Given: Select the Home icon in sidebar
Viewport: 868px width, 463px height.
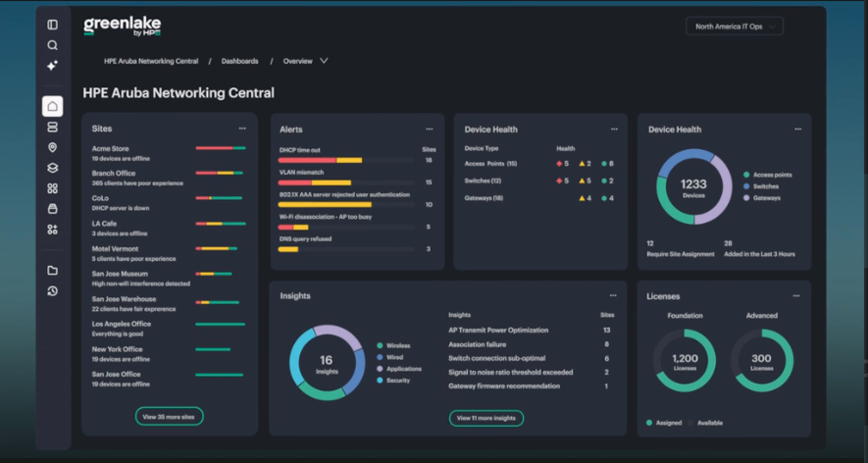Looking at the screenshot, I should (x=53, y=106).
